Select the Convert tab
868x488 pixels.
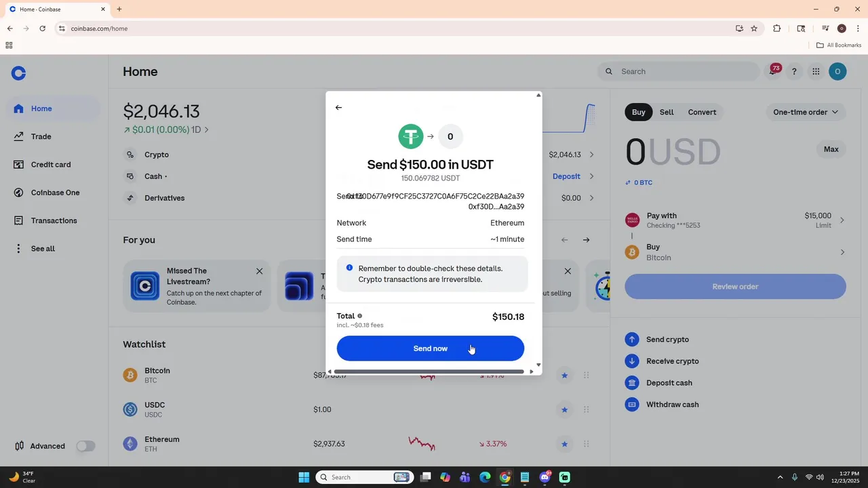pos(702,112)
